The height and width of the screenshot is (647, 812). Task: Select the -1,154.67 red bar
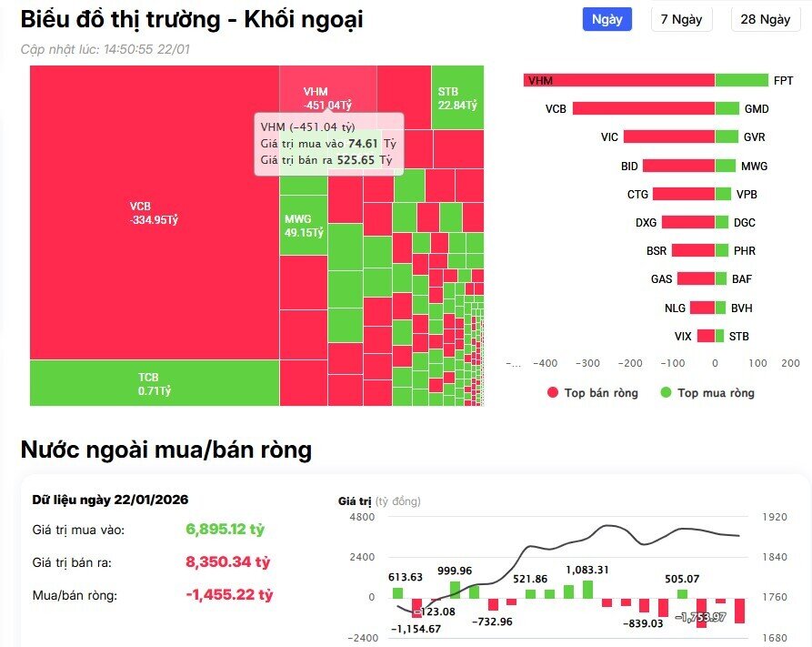pos(419,610)
